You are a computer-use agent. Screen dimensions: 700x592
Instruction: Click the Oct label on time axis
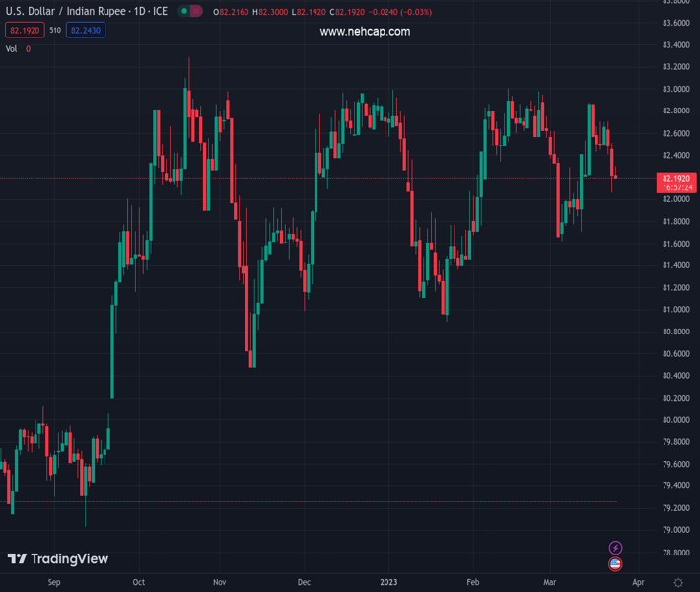[x=139, y=582]
